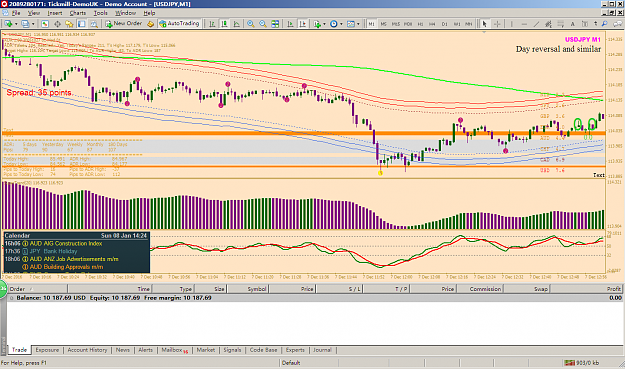The image size is (625, 369).
Task: Open the Charts menu
Action: pos(77,13)
